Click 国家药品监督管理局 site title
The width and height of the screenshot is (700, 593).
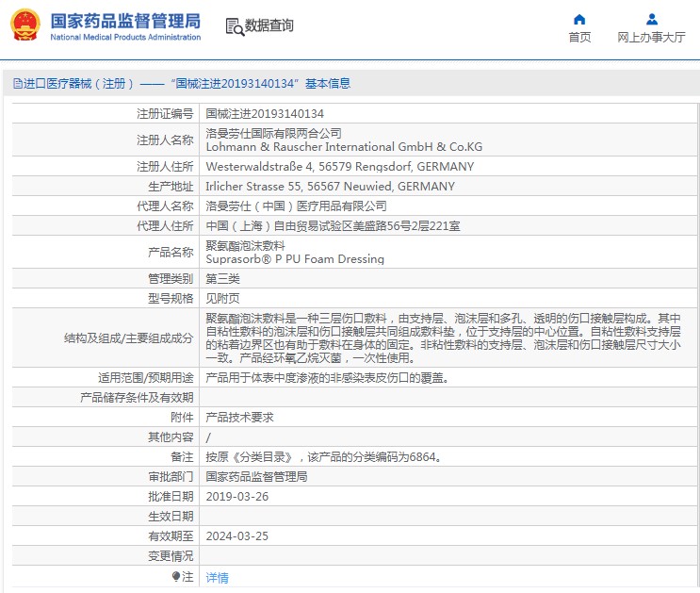point(125,21)
